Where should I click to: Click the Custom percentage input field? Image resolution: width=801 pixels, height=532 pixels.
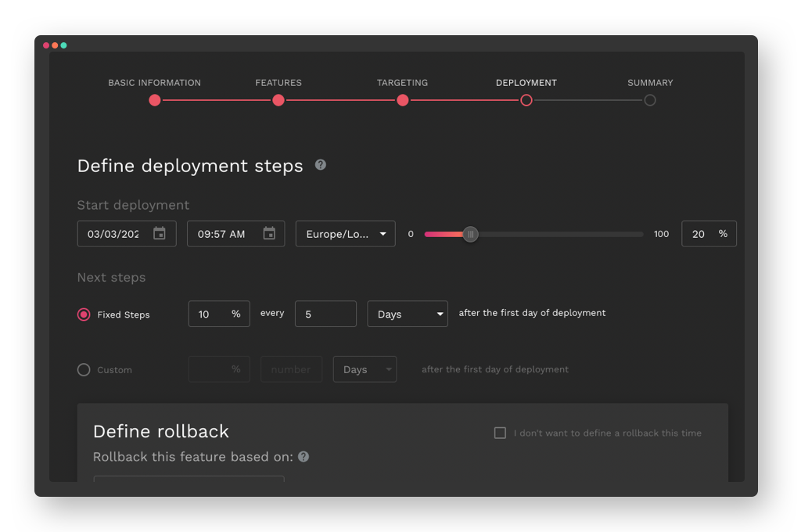pyautogui.click(x=219, y=369)
